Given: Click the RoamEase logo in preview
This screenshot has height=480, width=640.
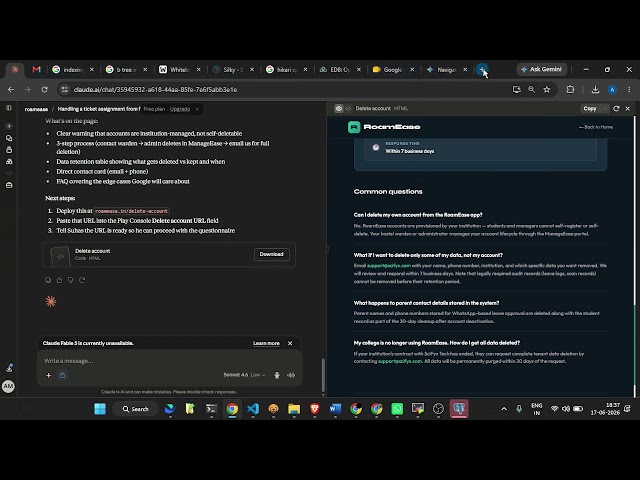Looking at the screenshot, I should tap(384, 127).
